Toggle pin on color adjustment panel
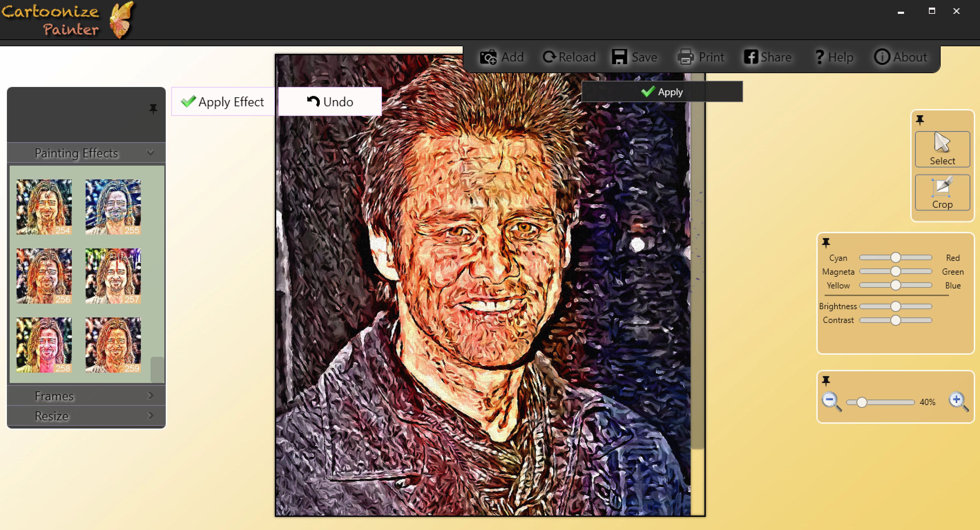The width and height of the screenshot is (980, 530). pos(826,243)
